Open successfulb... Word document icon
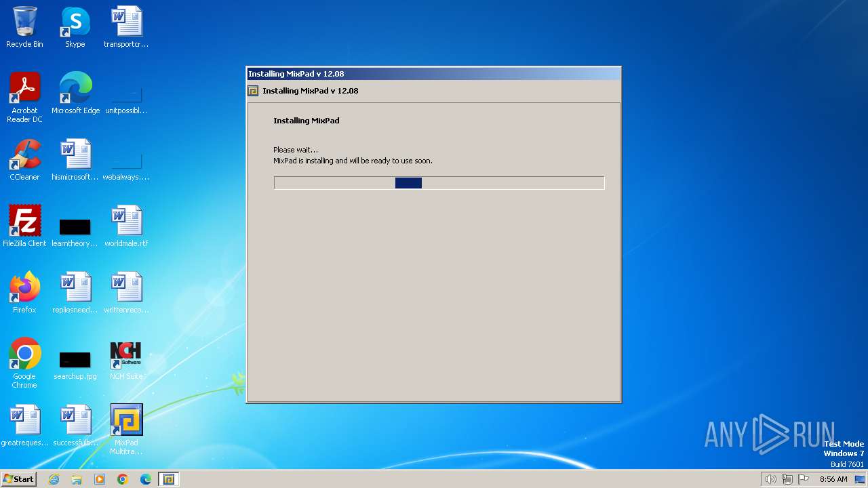This screenshot has width=868, height=488. pyautogui.click(x=75, y=426)
